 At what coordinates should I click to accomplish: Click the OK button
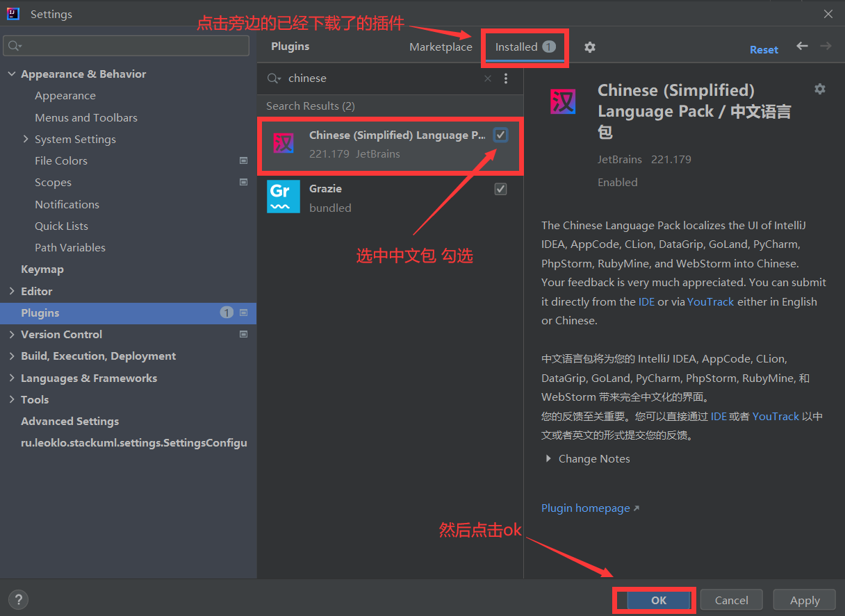(x=659, y=600)
